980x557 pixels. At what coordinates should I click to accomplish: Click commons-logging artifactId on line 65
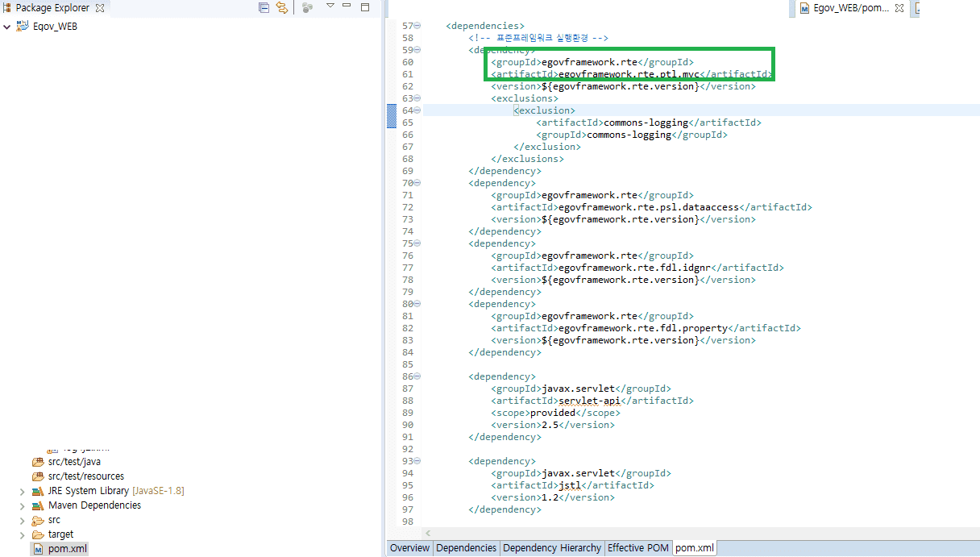pyautogui.click(x=646, y=123)
